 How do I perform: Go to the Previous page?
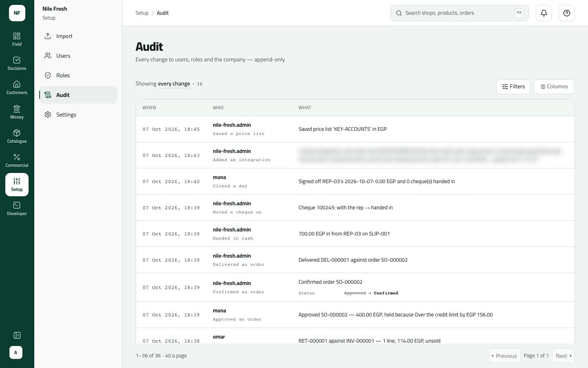(x=504, y=356)
